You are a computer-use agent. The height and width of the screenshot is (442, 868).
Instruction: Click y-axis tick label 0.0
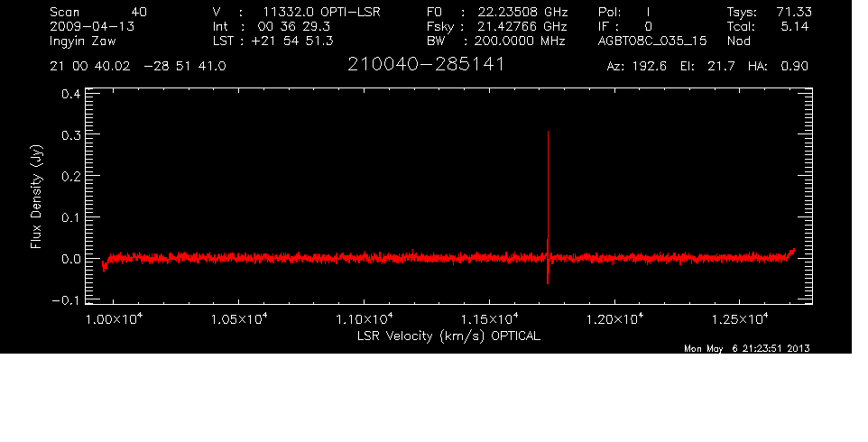[70, 260]
